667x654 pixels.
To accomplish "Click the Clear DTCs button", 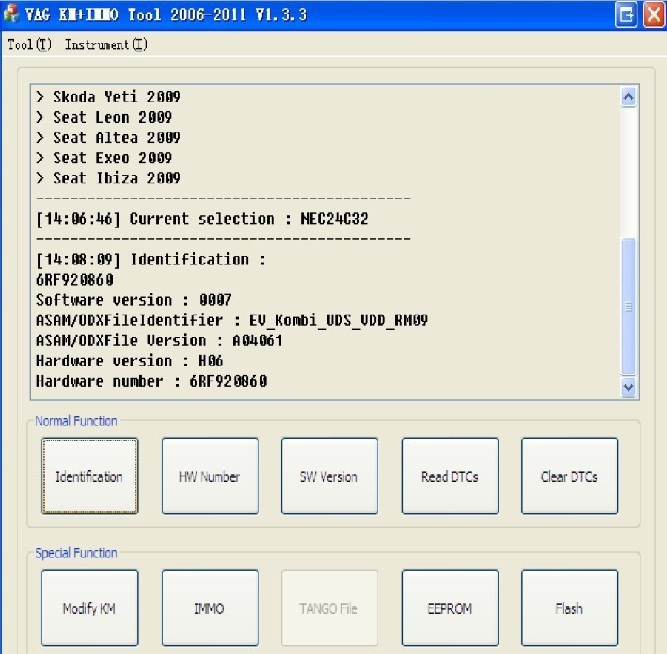I will coord(570,476).
